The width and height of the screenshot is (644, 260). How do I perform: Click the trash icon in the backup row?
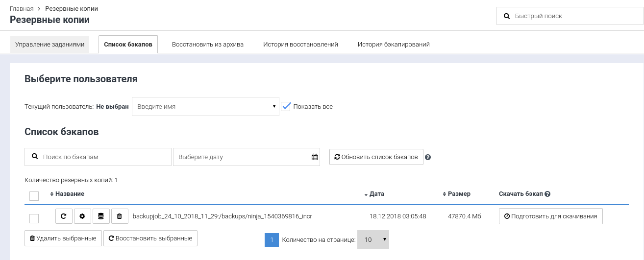(120, 216)
